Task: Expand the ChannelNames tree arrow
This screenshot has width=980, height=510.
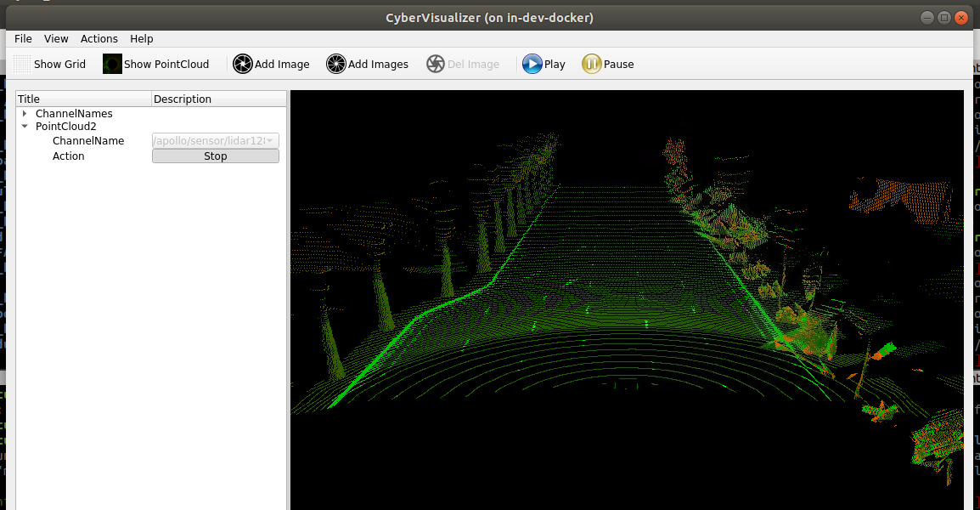Action: click(25, 113)
